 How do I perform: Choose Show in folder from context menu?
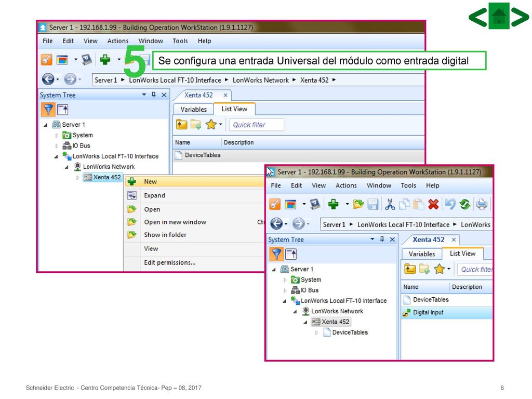(194, 234)
